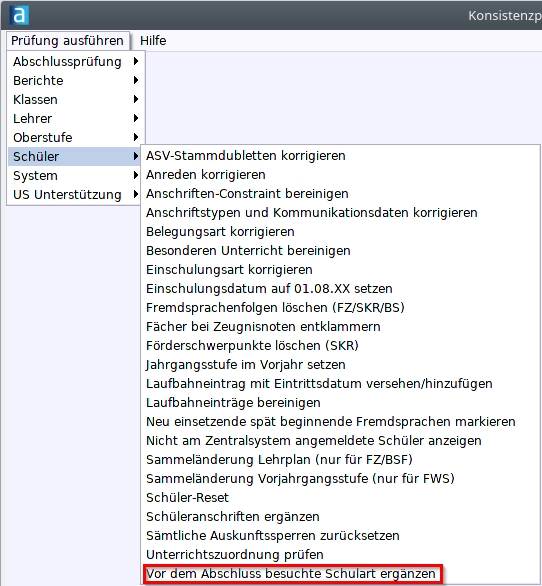Choose Anreden korrigieren
Viewport: 542px width, 586px height.
click(340, 175)
